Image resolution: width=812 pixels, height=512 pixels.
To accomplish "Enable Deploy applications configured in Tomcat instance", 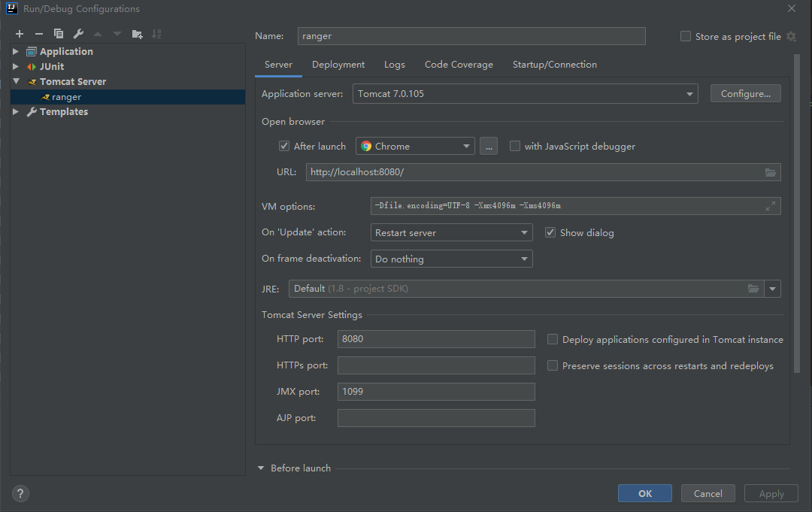I will coord(553,339).
